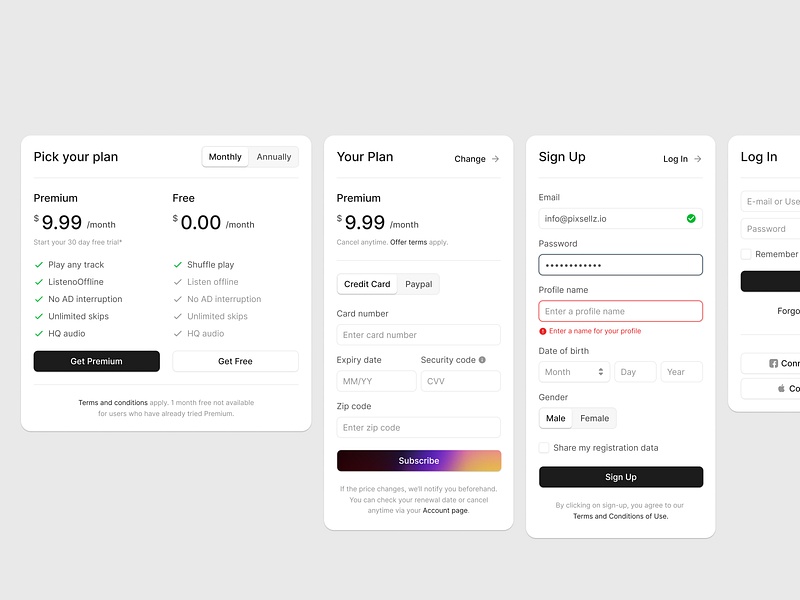Enable Share my registration data checkbox

(x=544, y=448)
